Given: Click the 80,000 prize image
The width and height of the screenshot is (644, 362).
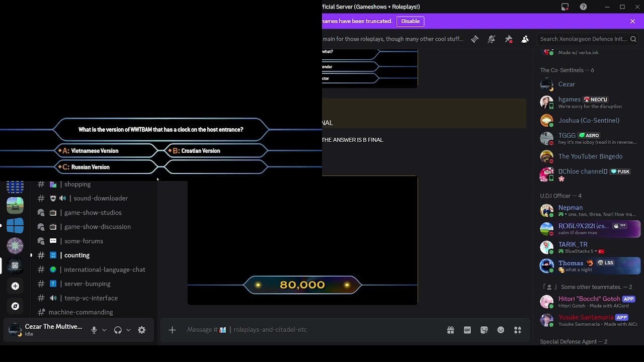Looking at the screenshot, I should click(x=302, y=240).
